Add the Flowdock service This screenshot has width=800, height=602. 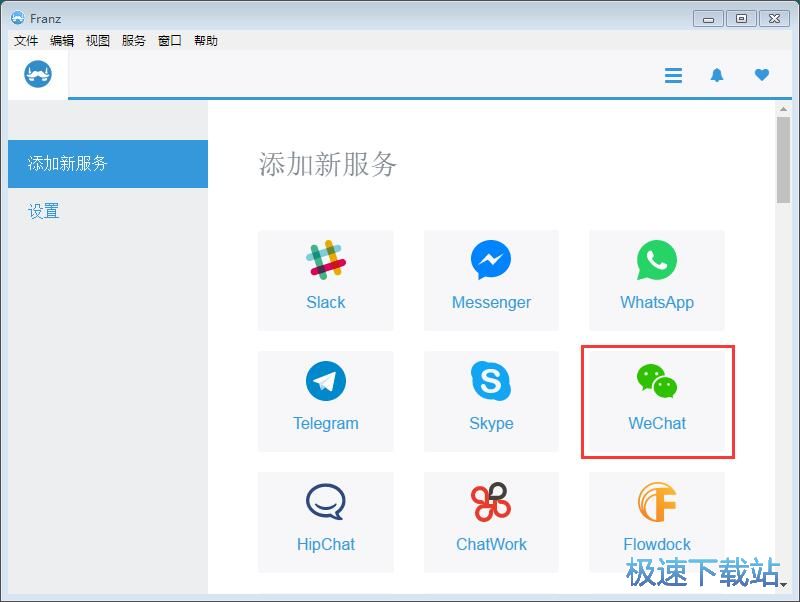(x=657, y=521)
